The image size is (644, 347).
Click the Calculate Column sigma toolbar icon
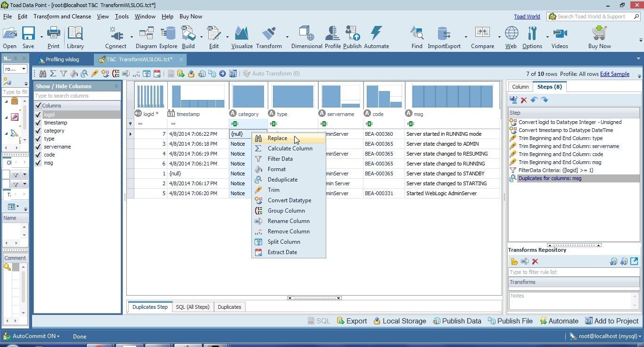coord(53,74)
